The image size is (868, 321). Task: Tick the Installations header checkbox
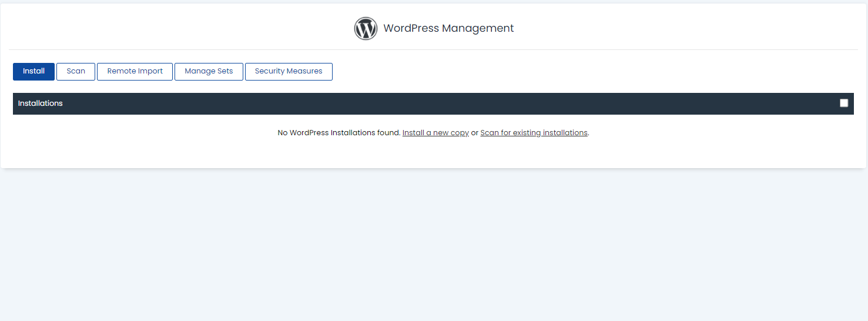[x=844, y=103]
